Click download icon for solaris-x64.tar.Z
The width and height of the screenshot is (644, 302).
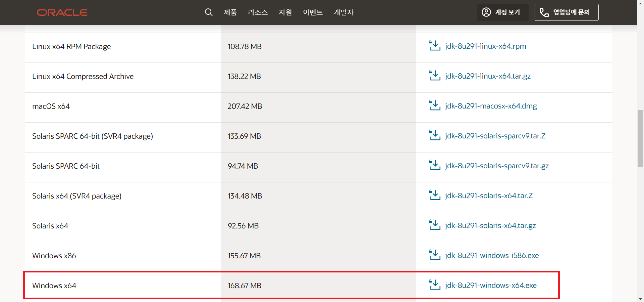435,195
